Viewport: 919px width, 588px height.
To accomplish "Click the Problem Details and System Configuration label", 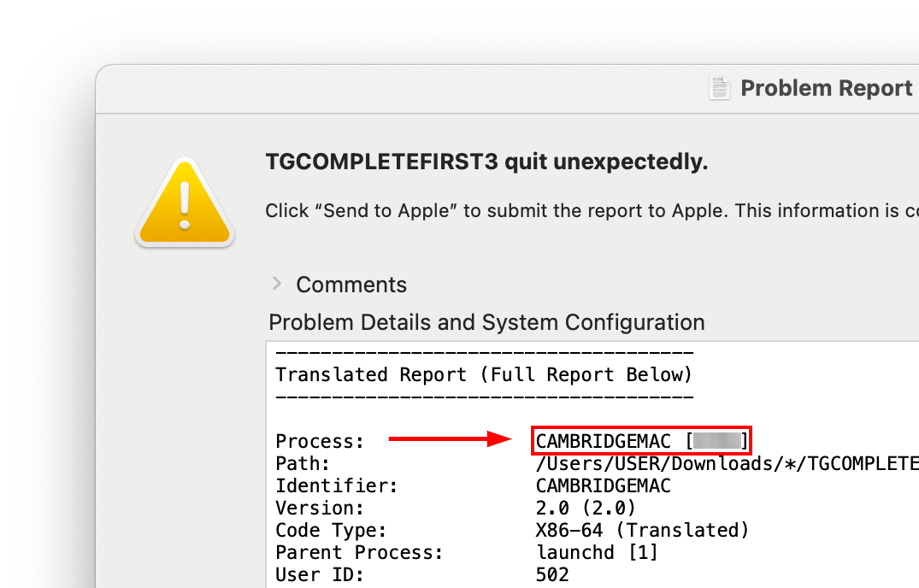I will click(486, 322).
